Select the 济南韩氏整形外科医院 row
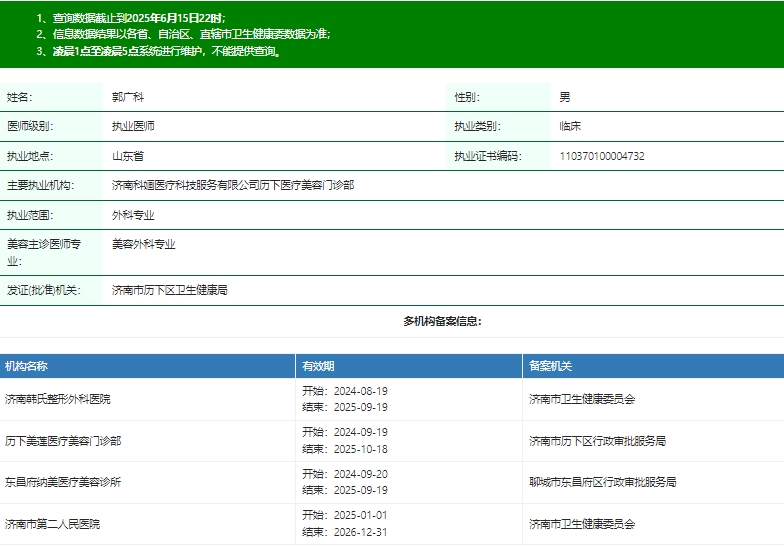The width and height of the screenshot is (784, 547). tap(392, 399)
